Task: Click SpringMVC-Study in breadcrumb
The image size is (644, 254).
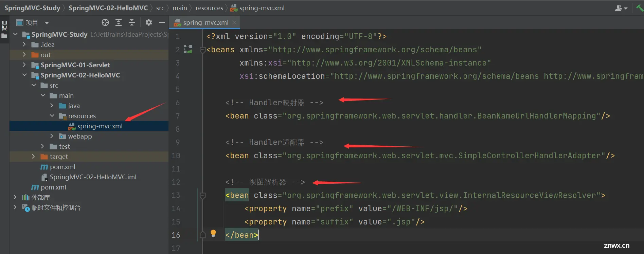Action: (32, 8)
